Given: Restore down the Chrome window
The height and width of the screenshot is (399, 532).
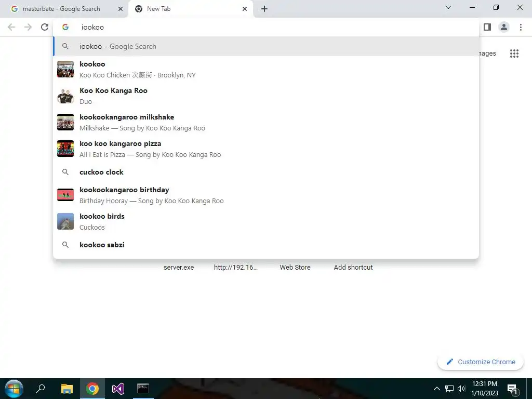Looking at the screenshot, I should pyautogui.click(x=496, y=7).
